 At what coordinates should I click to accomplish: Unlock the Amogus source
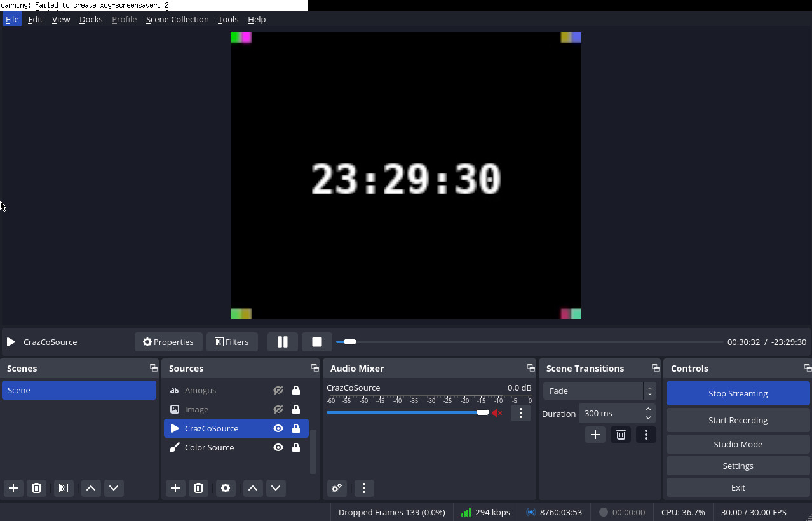[296, 390]
